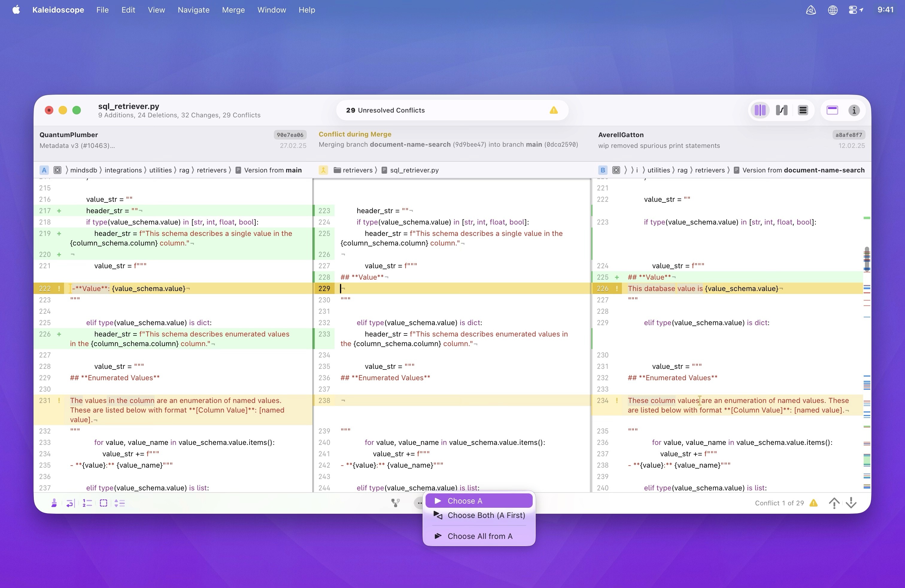
Task: Click 'Choose Both (A First)' option
Action: coord(486,515)
